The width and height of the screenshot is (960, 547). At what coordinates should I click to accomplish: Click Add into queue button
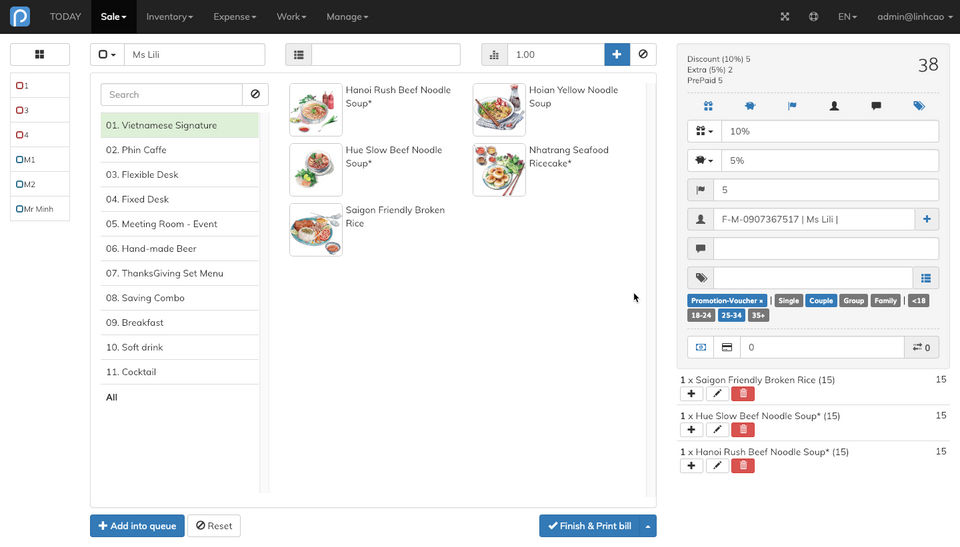point(137,526)
